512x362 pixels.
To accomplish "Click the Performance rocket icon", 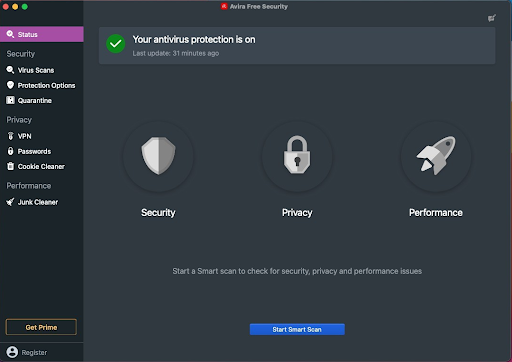I will (436, 155).
